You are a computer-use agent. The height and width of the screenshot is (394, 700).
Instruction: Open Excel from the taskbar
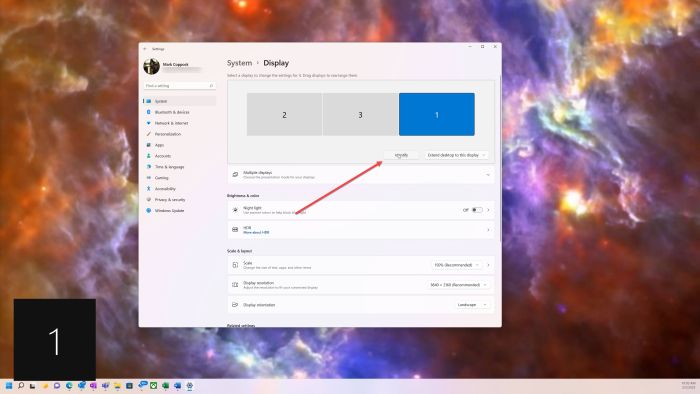tap(166, 386)
